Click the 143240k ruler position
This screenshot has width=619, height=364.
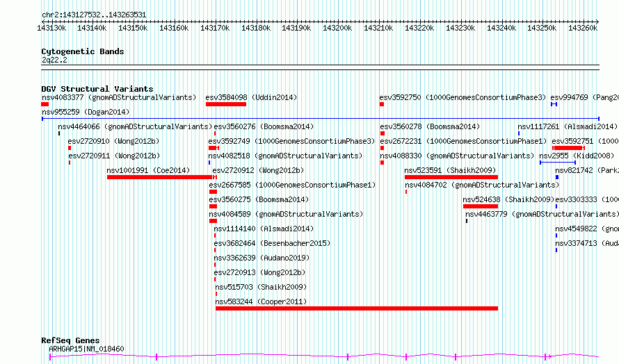click(501, 28)
